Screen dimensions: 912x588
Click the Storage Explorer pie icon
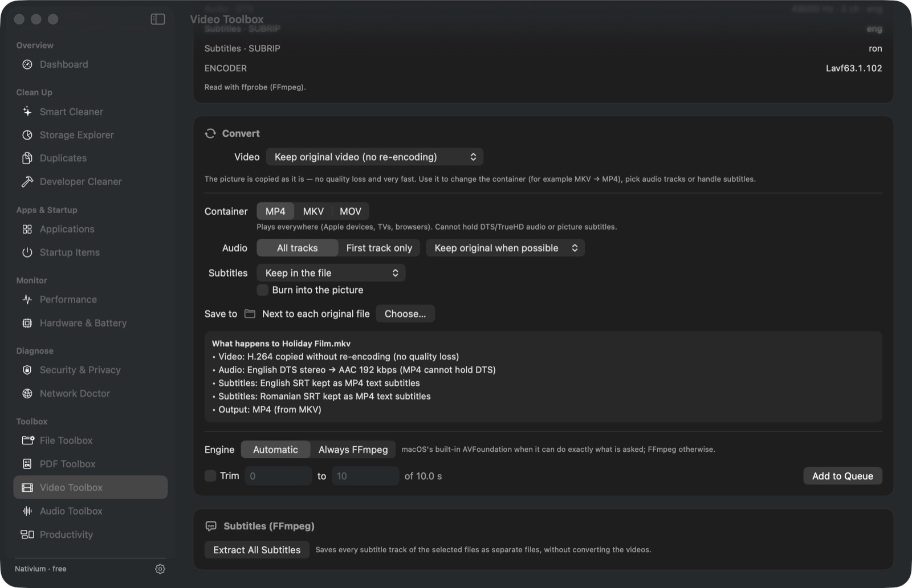27,135
